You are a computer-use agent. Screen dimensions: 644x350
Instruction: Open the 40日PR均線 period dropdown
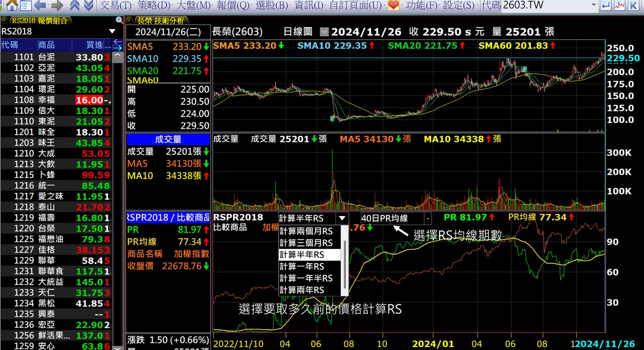(x=428, y=218)
